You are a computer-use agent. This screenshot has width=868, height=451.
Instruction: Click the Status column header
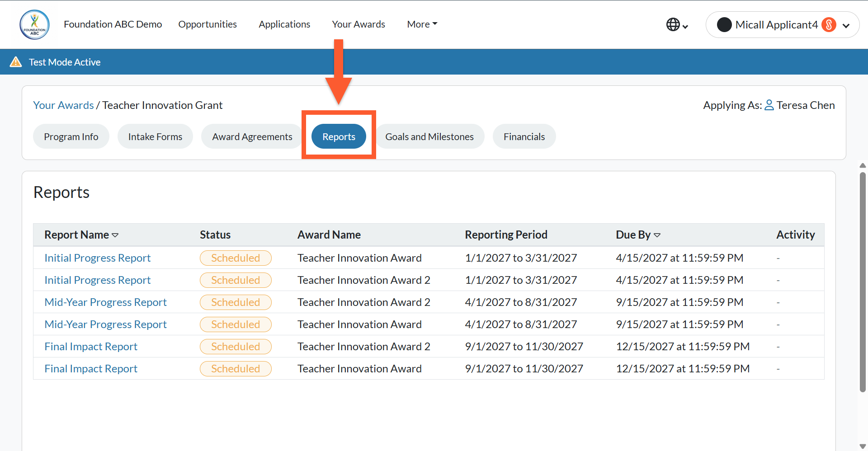pyautogui.click(x=215, y=235)
